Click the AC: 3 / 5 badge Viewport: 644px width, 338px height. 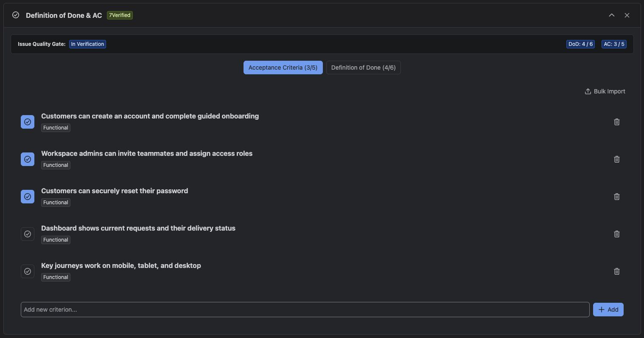click(614, 44)
